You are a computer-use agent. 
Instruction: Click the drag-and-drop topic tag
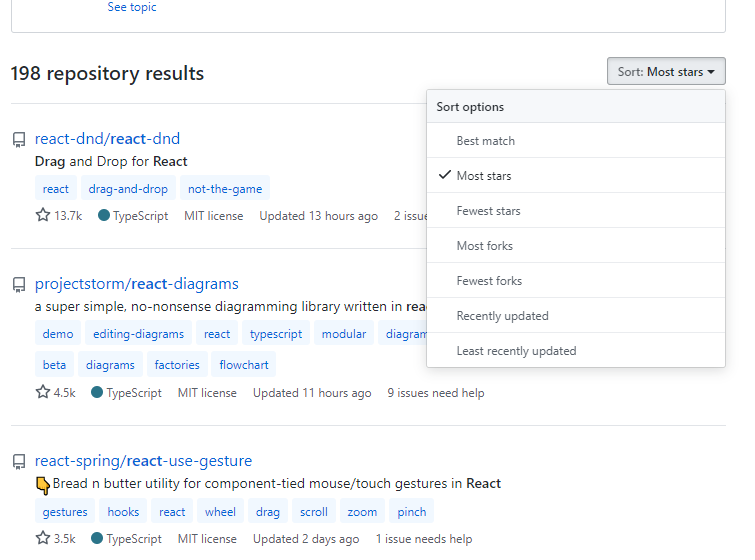(x=128, y=189)
